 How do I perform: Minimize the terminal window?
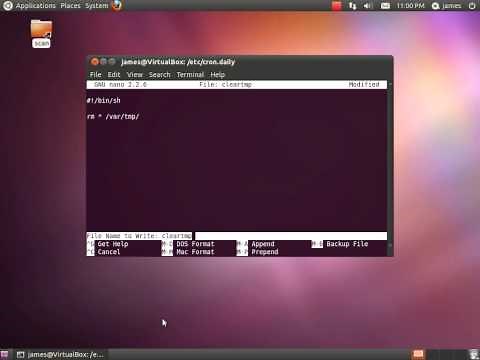(x=104, y=61)
